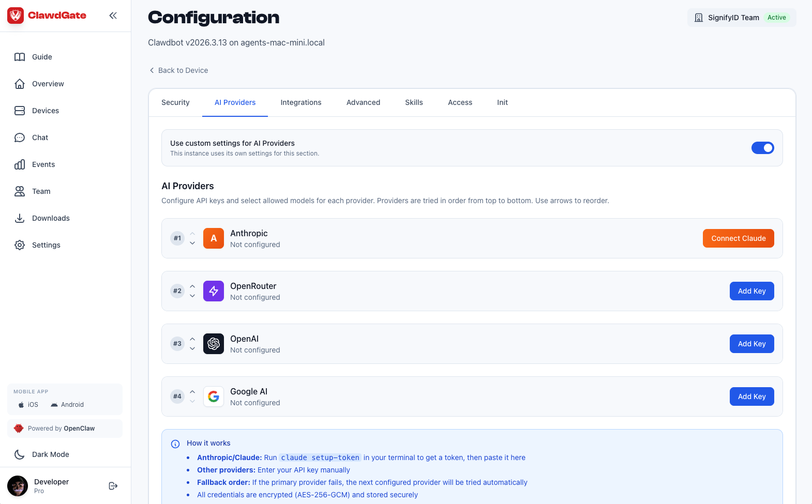Go to the Access tab

pos(460,102)
